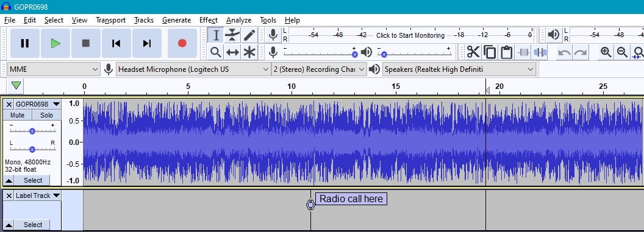This screenshot has height=232, width=644.
Task: Select the Time Shift tool
Action: (x=232, y=52)
